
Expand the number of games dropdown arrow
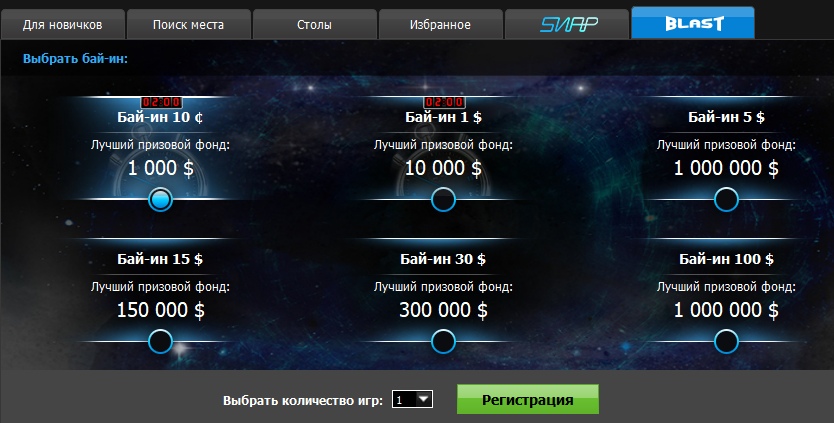[x=424, y=399]
